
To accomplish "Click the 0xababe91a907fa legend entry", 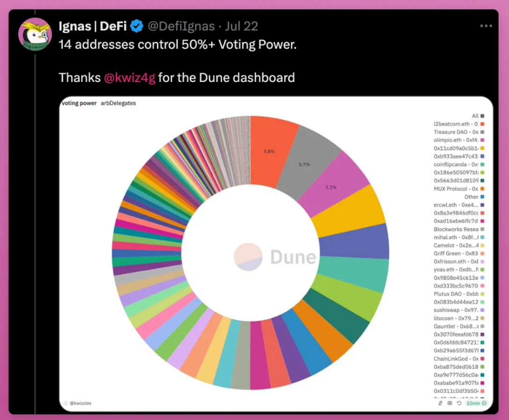I will click(x=459, y=383).
